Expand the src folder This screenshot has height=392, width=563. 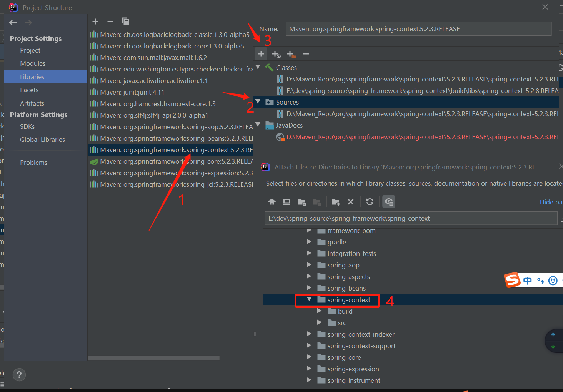tap(320, 322)
